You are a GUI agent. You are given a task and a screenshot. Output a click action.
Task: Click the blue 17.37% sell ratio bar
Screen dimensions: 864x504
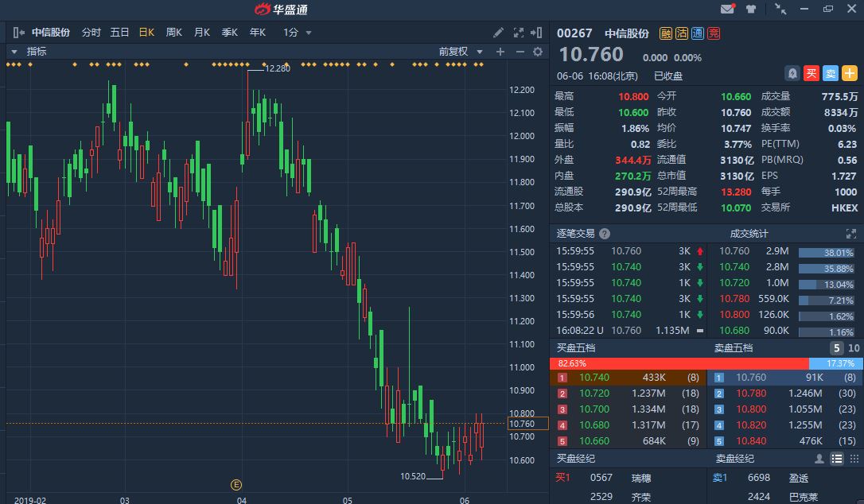pyautogui.click(x=836, y=363)
